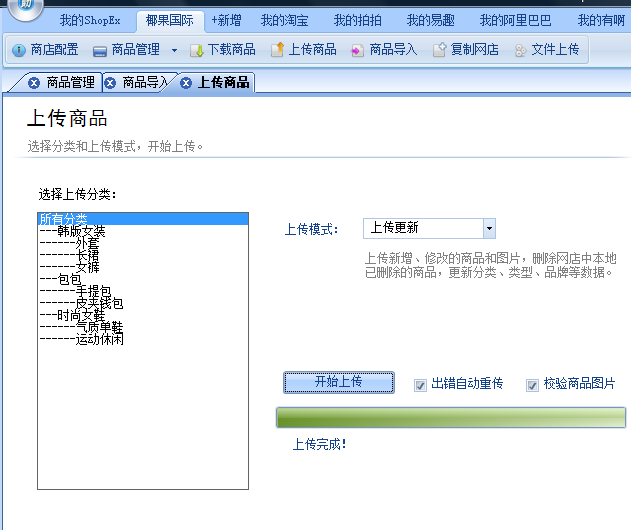Click the 商店配置 toolbar icon
This screenshot has width=631, height=530.
19,50
